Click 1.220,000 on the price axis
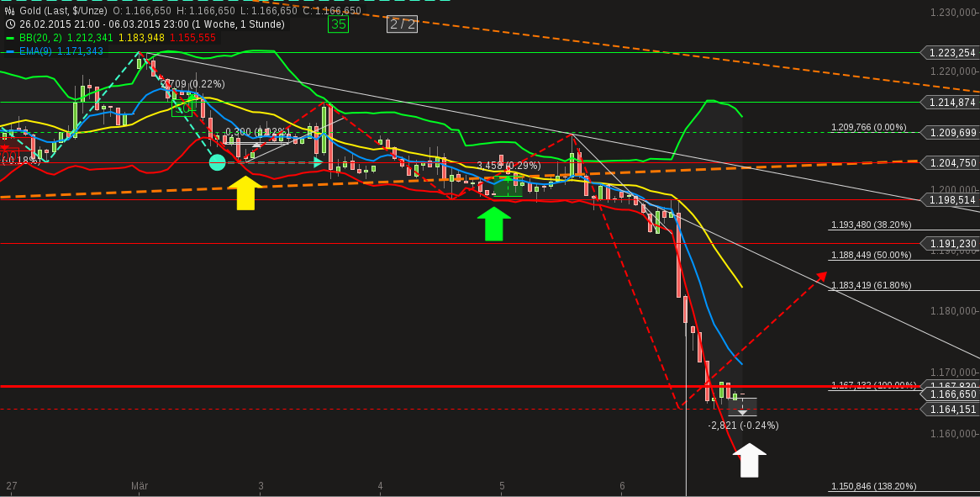980x497 pixels. [x=954, y=71]
